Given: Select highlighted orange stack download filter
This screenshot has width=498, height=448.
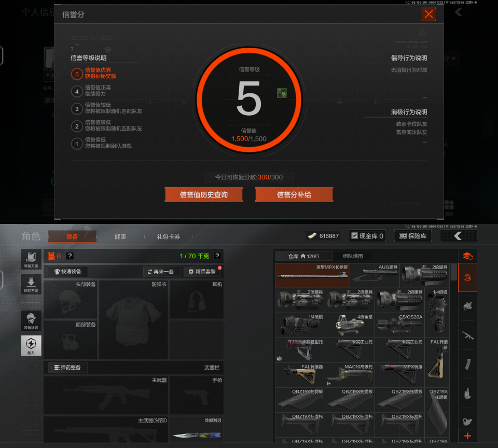Looking at the screenshot, I should [x=467, y=277].
